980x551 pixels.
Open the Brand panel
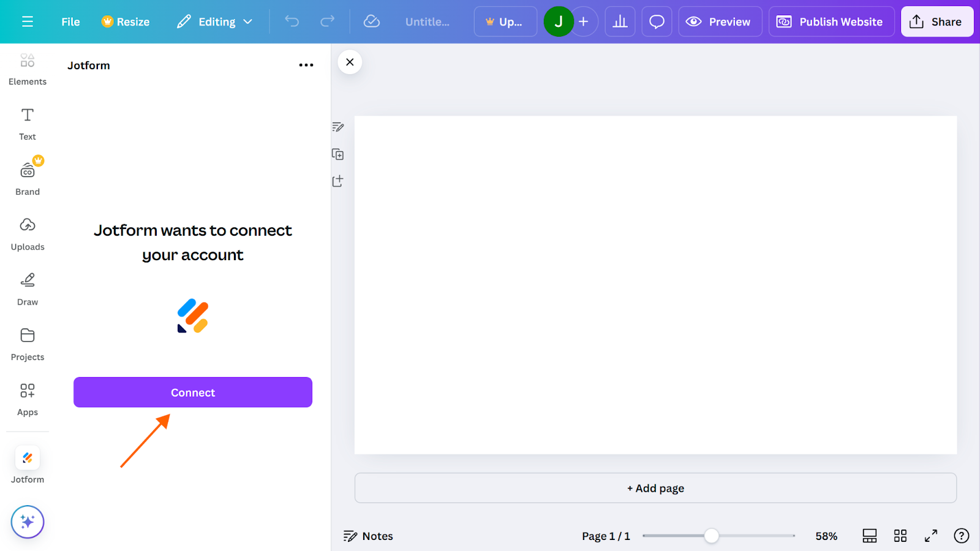[27, 176]
